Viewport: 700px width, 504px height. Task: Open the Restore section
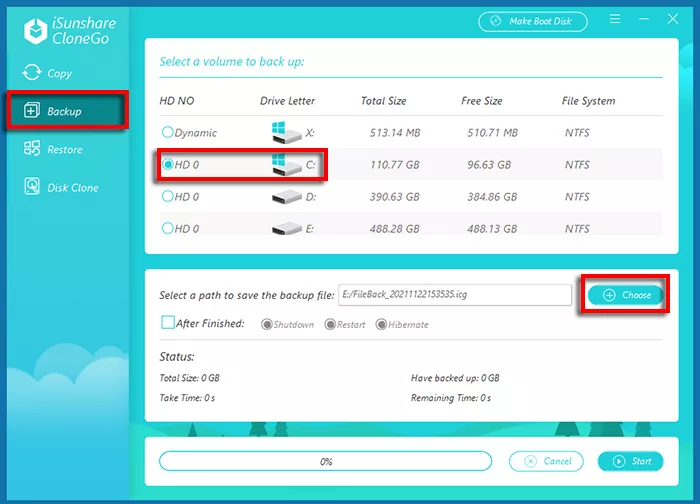coord(53,149)
